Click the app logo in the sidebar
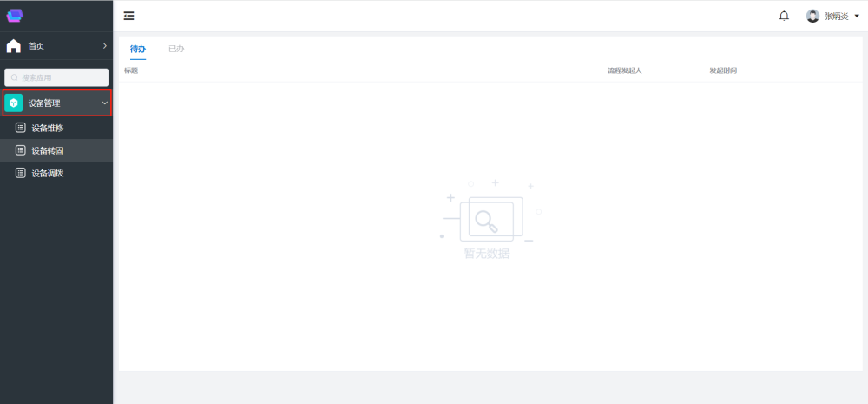 [x=15, y=16]
